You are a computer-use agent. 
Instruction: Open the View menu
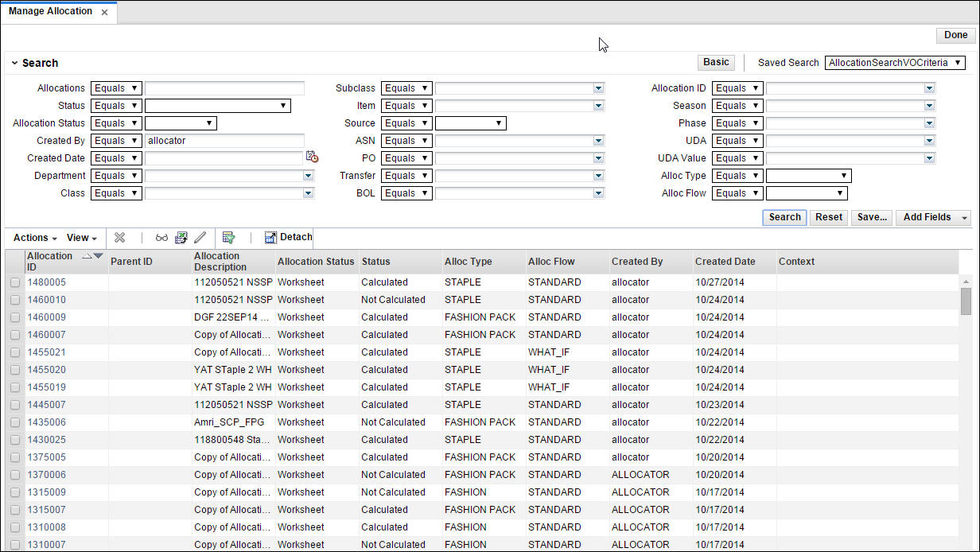coord(81,237)
